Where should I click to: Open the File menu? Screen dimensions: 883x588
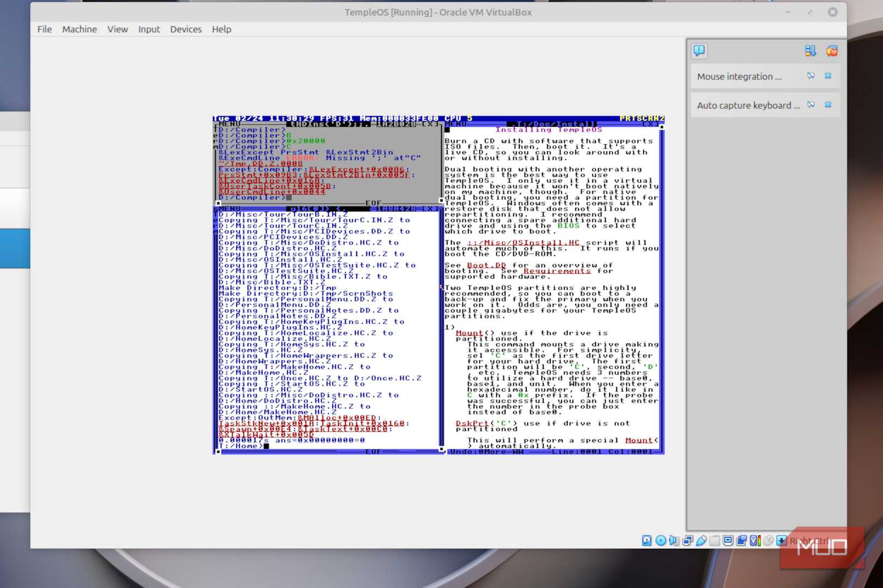45,29
